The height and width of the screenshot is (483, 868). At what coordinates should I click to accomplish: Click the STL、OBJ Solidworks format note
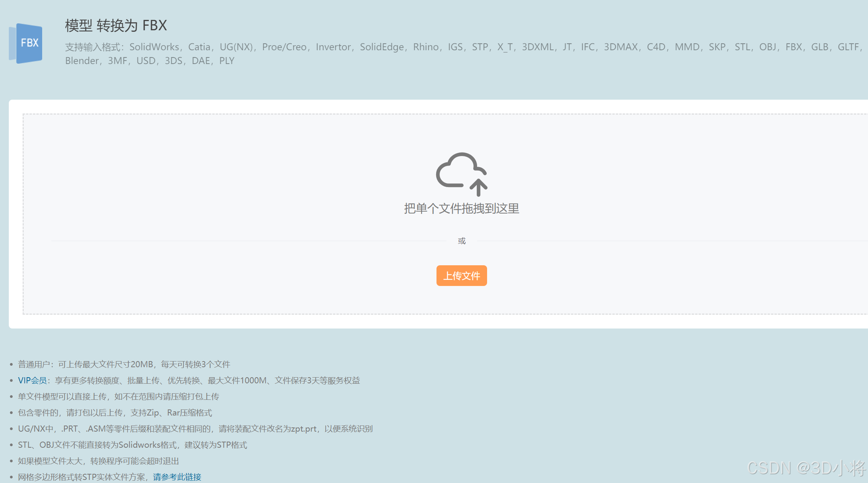pos(132,445)
